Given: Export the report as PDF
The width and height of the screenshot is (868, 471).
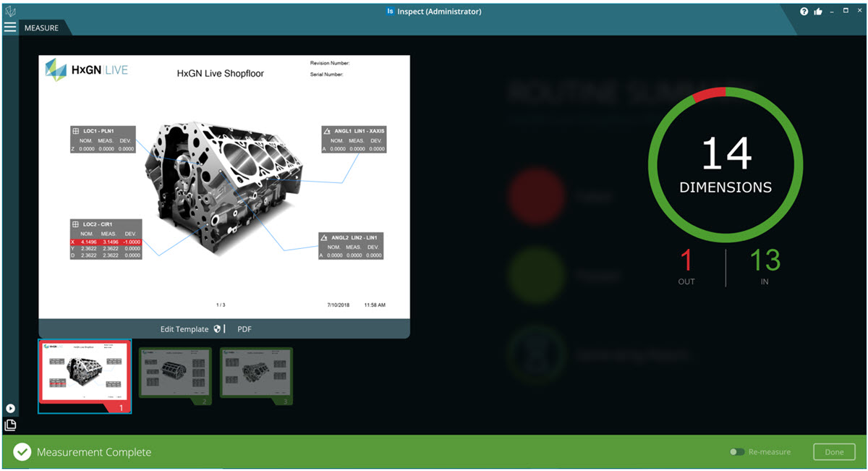Looking at the screenshot, I should [x=244, y=328].
